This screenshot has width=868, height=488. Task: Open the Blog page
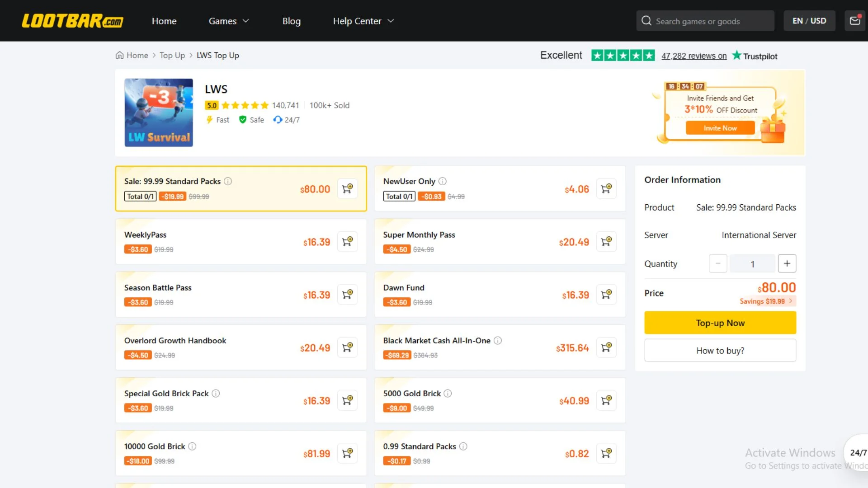click(292, 21)
